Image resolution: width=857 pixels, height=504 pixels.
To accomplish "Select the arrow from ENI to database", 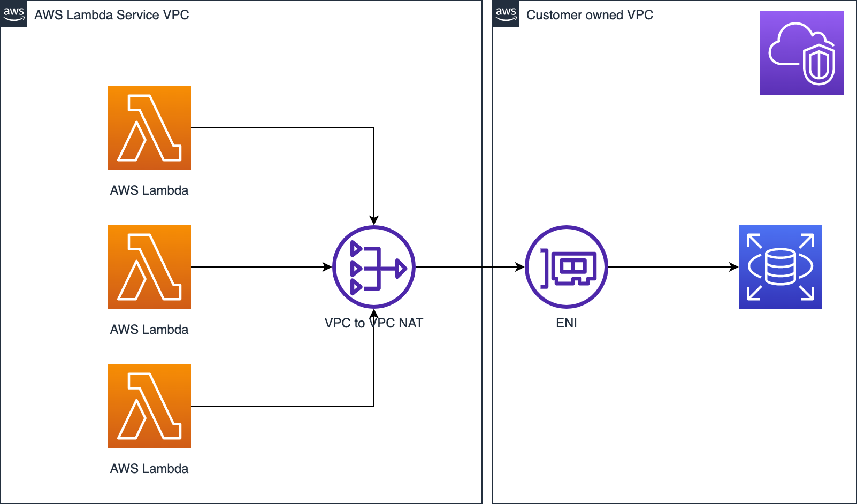I will (x=674, y=267).
